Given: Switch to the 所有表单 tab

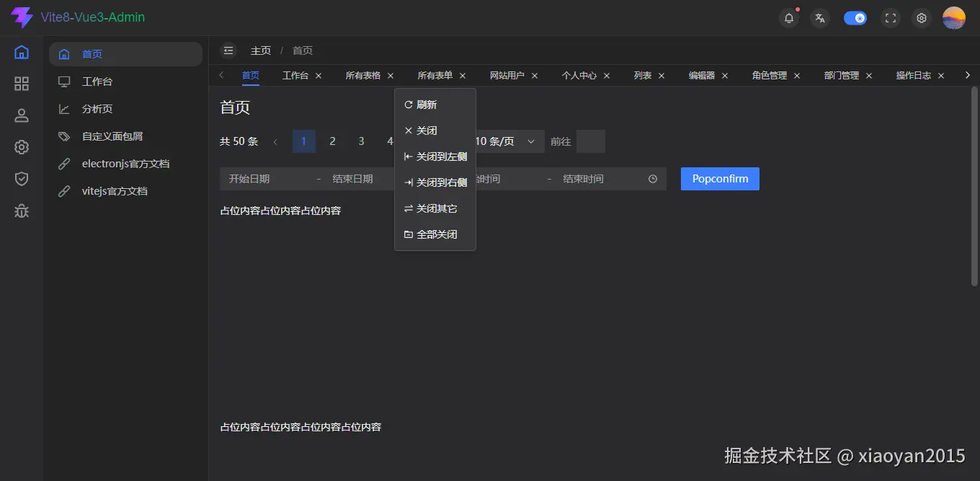Looking at the screenshot, I should pyautogui.click(x=435, y=75).
